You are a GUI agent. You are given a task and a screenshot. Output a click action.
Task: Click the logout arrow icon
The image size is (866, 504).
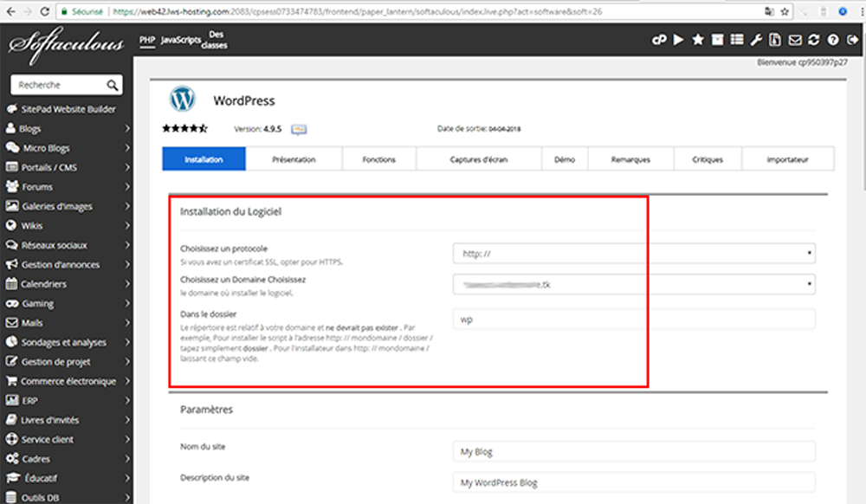(x=853, y=40)
